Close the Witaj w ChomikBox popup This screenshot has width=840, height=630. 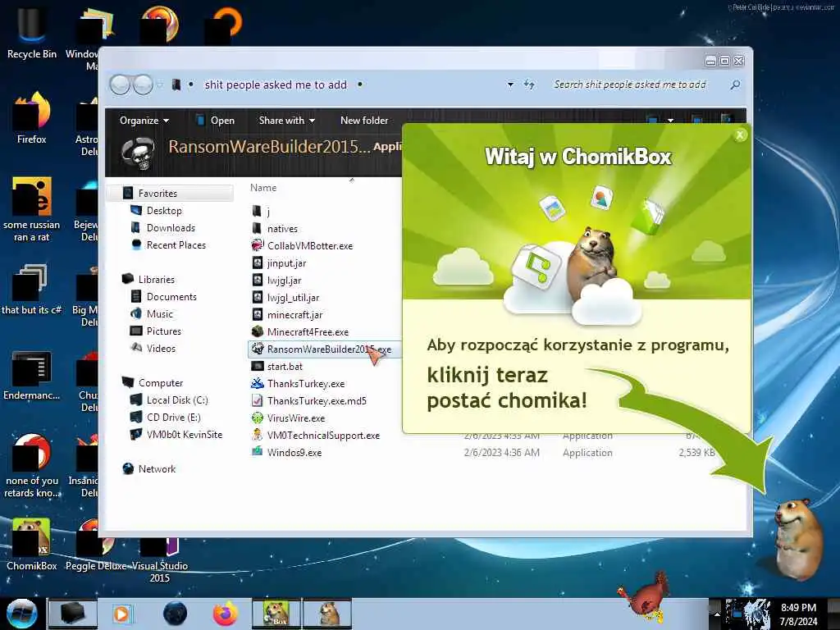pos(740,135)
